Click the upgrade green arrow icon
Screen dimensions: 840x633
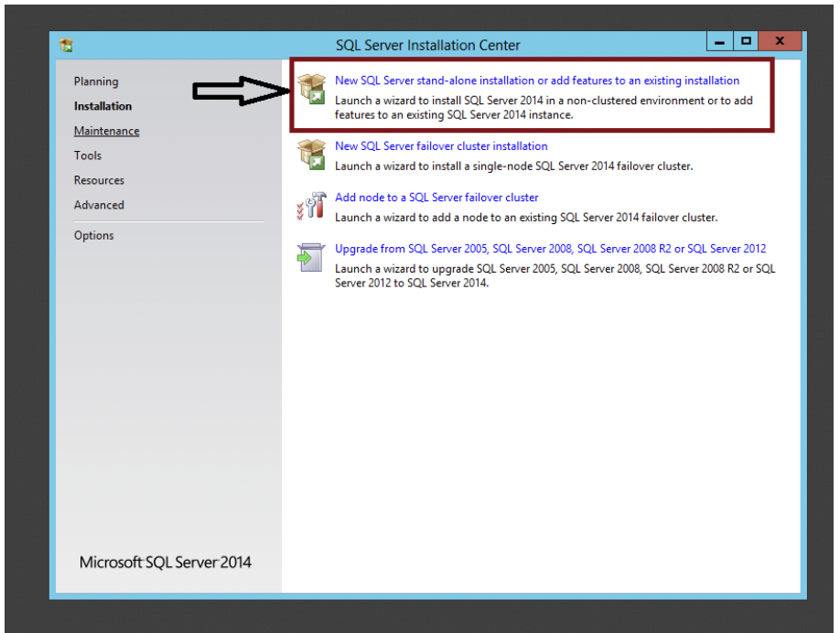point(311,258)
